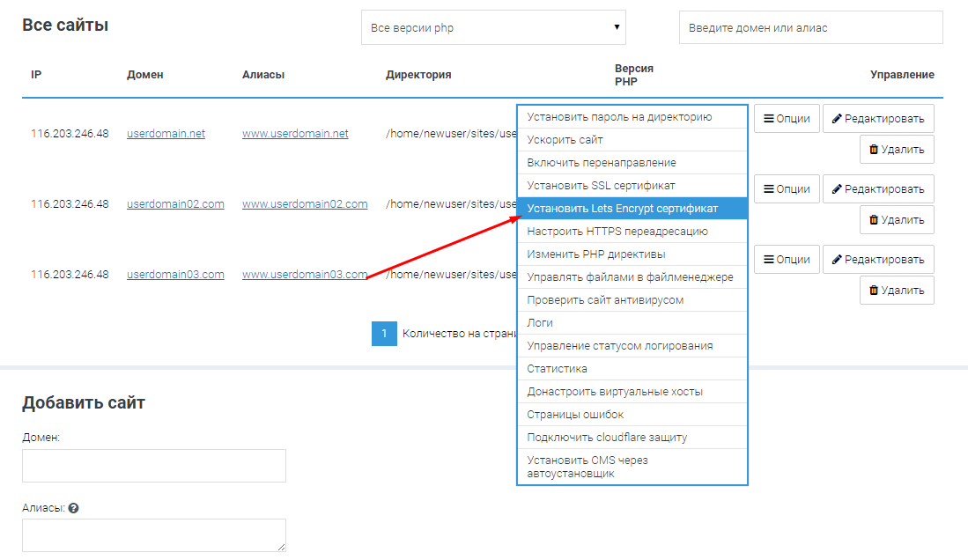Click Удалить for userdomain02.com
This screenshot has width=968, height=560.
coord(897,219)
